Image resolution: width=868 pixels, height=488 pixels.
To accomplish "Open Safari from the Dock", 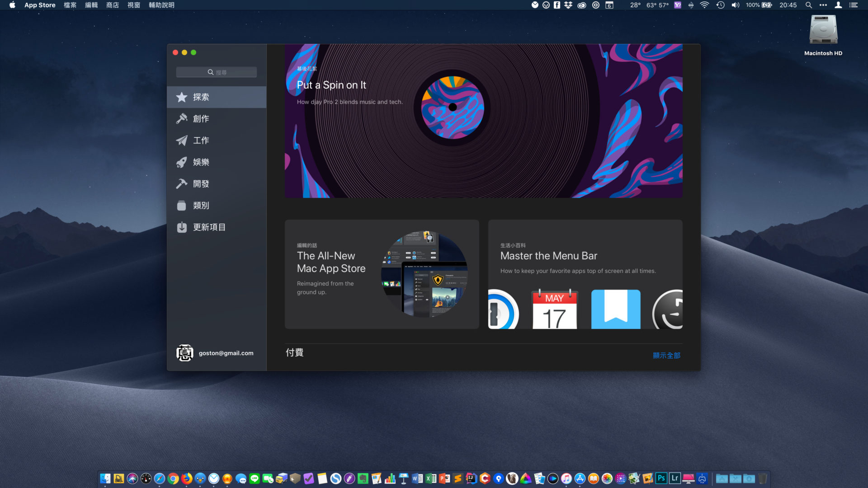I will click(160, 479).
